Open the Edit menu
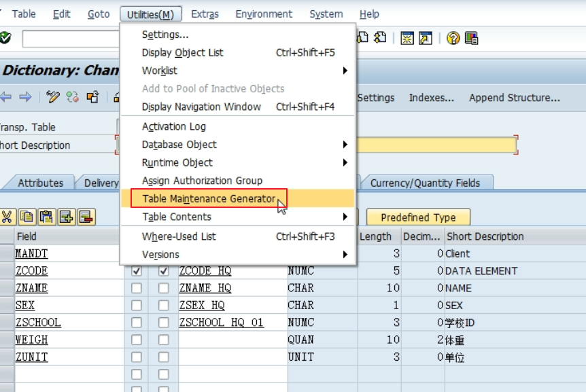The width and height of the screenshot is (586, 392). 61,14
